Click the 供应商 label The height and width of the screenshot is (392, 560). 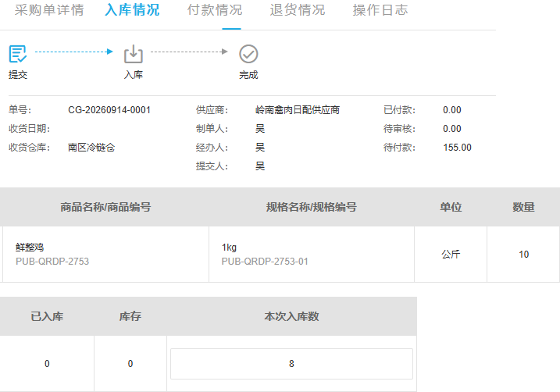212,110
